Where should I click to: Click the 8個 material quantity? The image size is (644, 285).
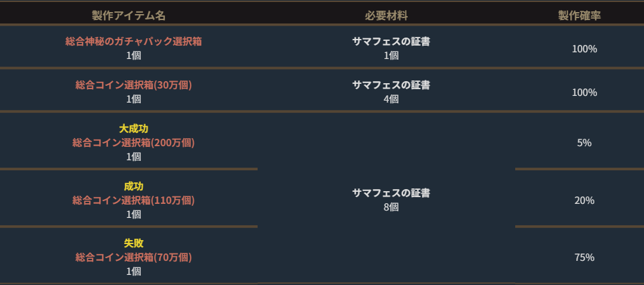pyautogui.click(x=391, y=207)
